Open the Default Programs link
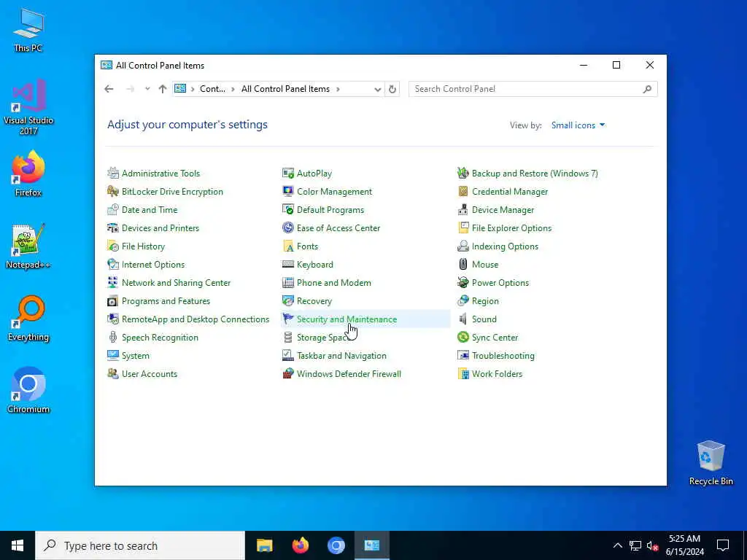Viewport: 747px width, 560px height. click(330, 210)
